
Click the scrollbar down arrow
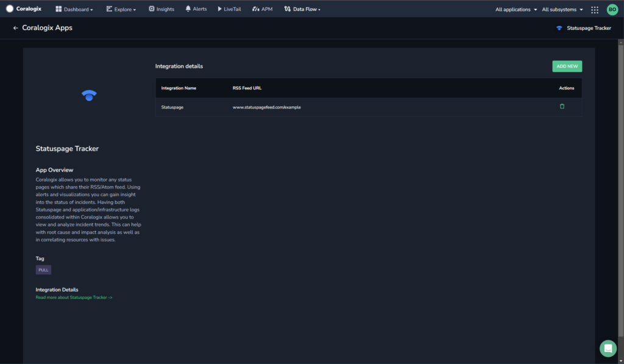(x=621, y=361)
